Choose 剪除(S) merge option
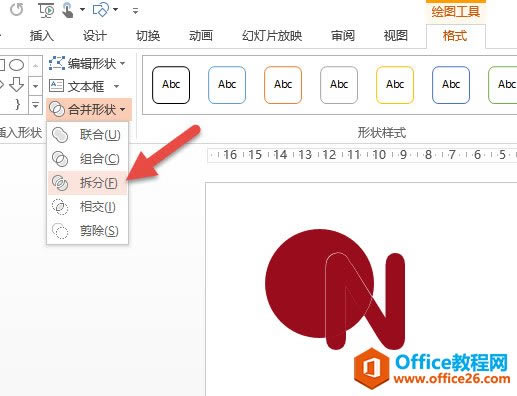Screen dimensions: 517x396 pyautogui.click(x=88, y=231)
